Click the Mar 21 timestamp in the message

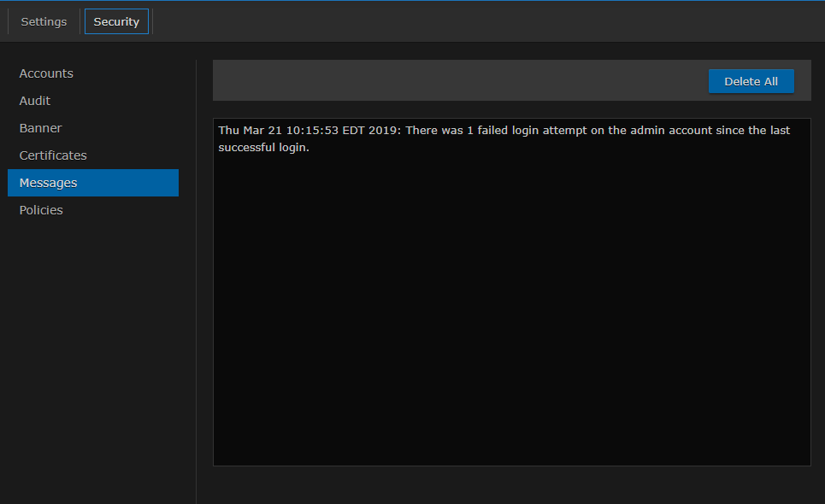click(x=256, y=130)
